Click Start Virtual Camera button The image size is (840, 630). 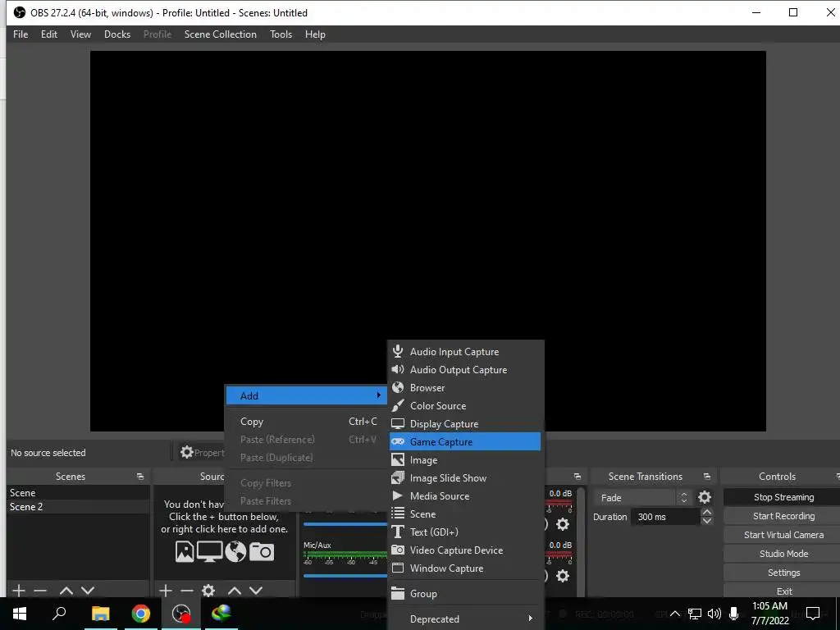click(x=783, y=535)
